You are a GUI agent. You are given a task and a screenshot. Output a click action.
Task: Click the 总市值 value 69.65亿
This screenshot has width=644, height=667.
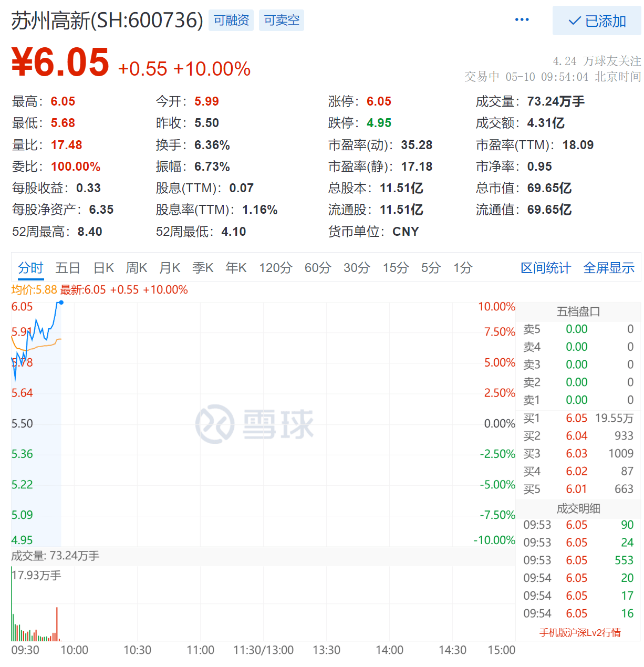pyautogui.click(x=549, y=188)
